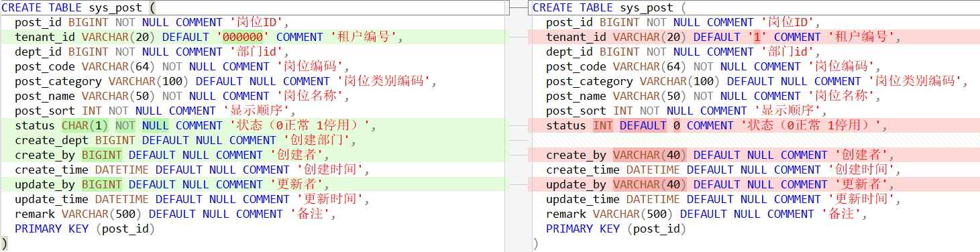This screenshot has height=252, width=980.
Task: Place cursor on left pane post_category line
Action: click(225, 81)
